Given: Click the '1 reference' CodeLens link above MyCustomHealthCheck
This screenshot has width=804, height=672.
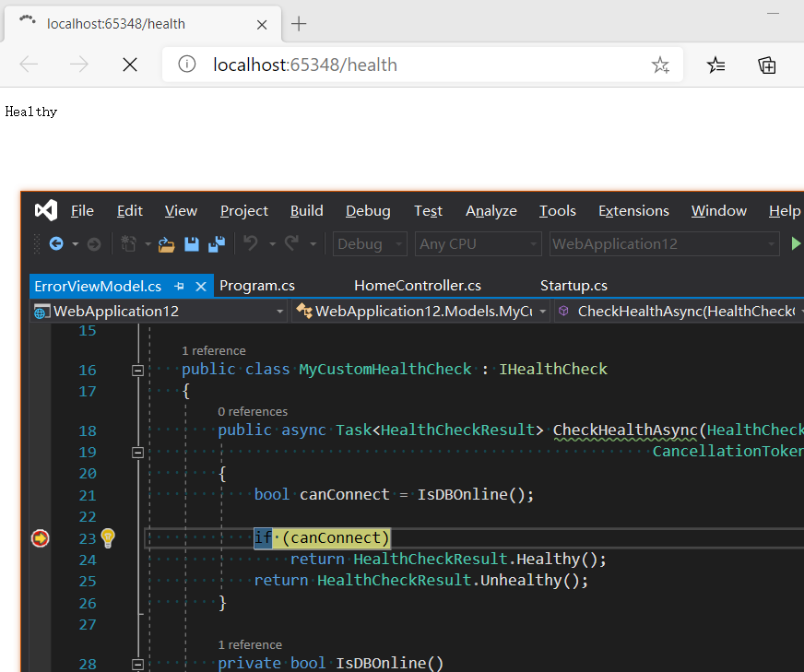Looking at the screenshot, I should click(213, 351).
